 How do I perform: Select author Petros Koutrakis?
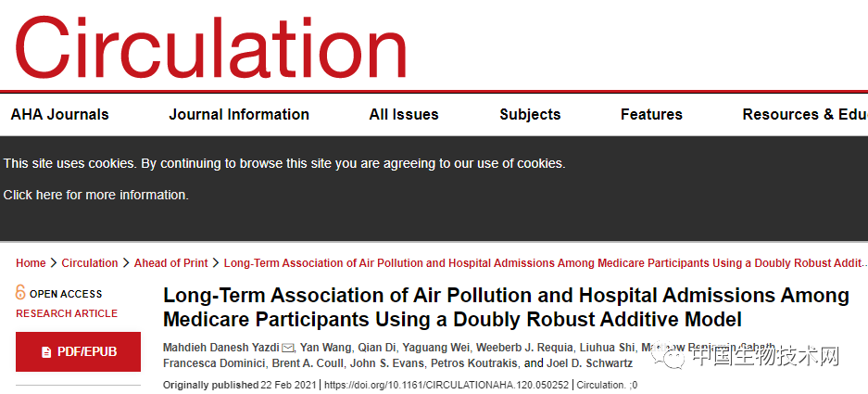tap(478, 363)
